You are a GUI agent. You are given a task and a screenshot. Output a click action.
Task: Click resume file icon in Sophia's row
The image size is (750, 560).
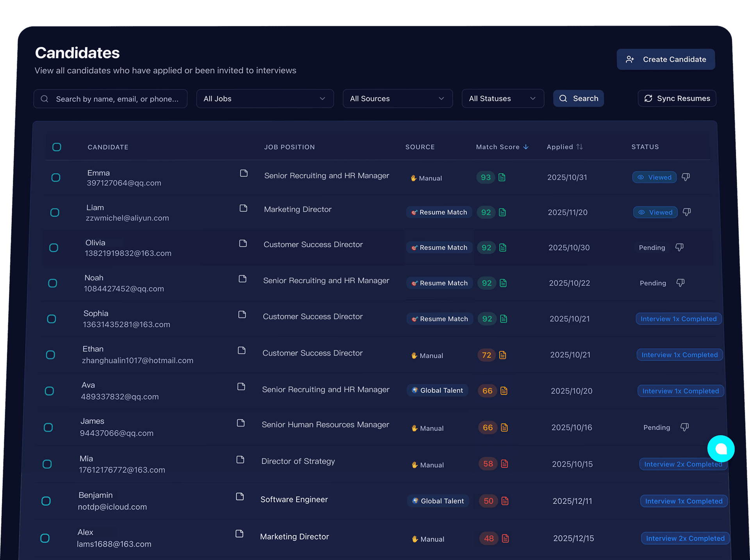tap(242, 314)
